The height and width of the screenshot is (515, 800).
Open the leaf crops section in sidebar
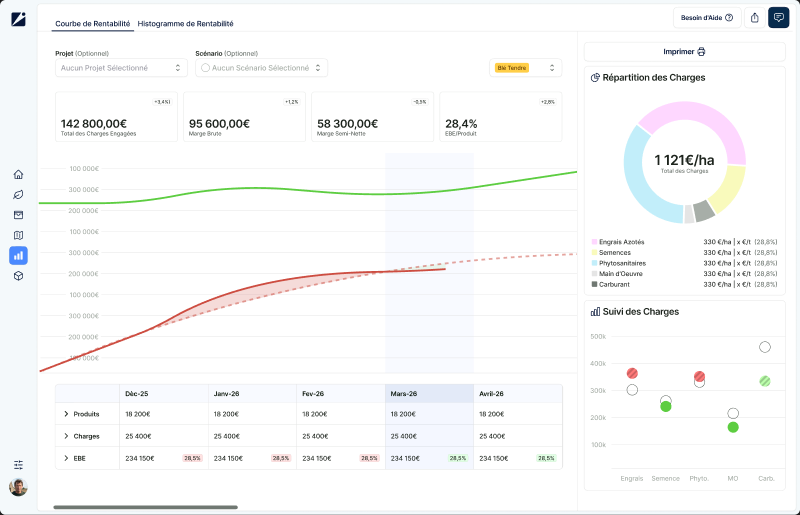point(18,194)
